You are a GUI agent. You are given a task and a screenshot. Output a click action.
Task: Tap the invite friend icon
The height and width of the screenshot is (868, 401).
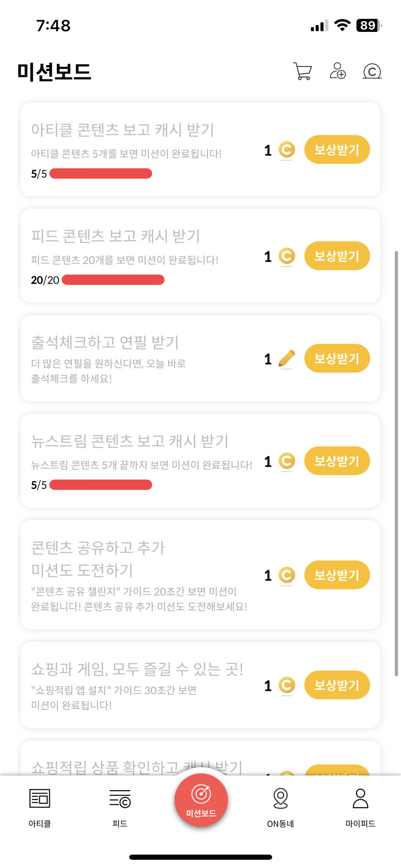[337, 71]
